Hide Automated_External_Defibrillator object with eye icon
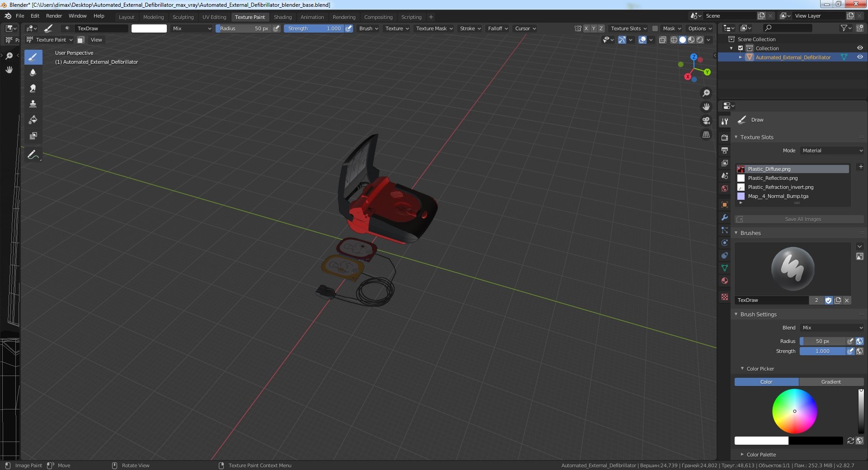The height and width of the screenshot is (470, 868). pos(860,57)
